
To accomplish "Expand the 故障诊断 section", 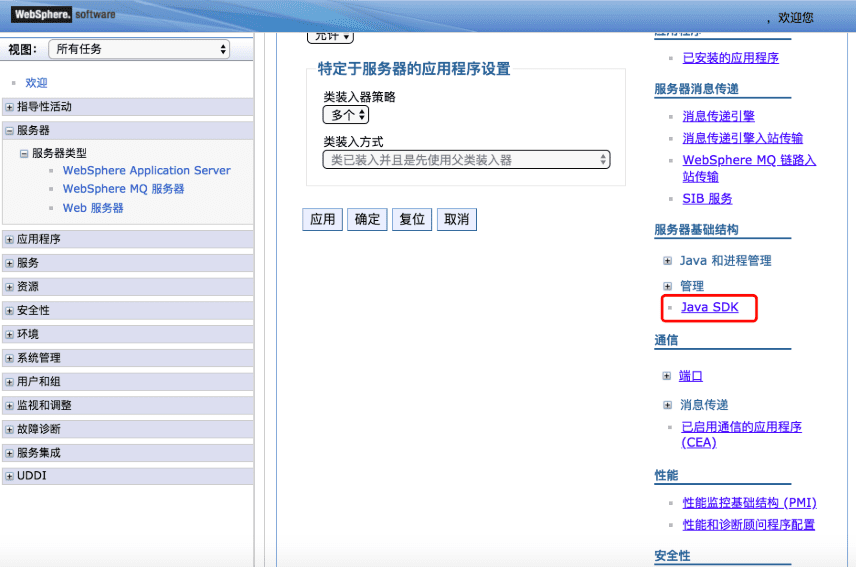I will [9, 429].
